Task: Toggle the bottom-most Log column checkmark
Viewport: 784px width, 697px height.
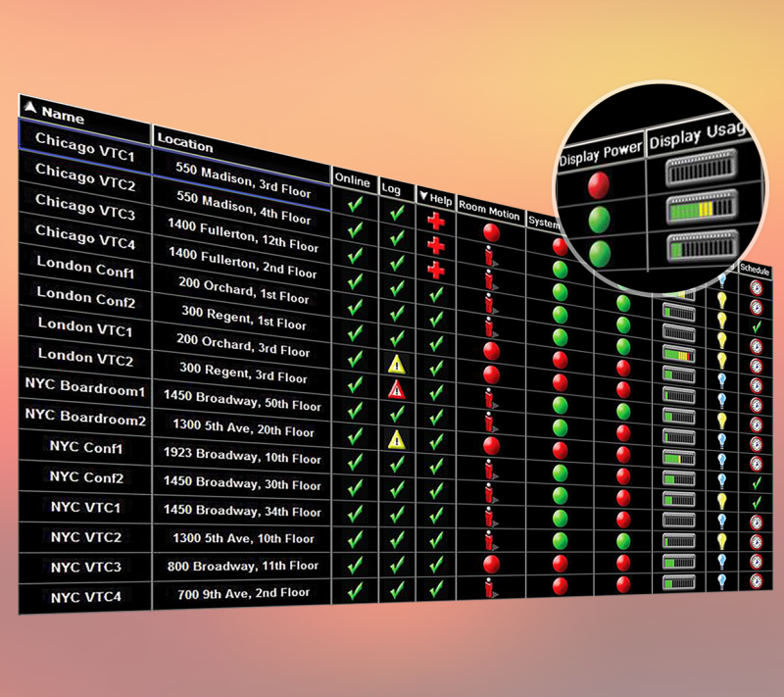Action: coord(397,590)
